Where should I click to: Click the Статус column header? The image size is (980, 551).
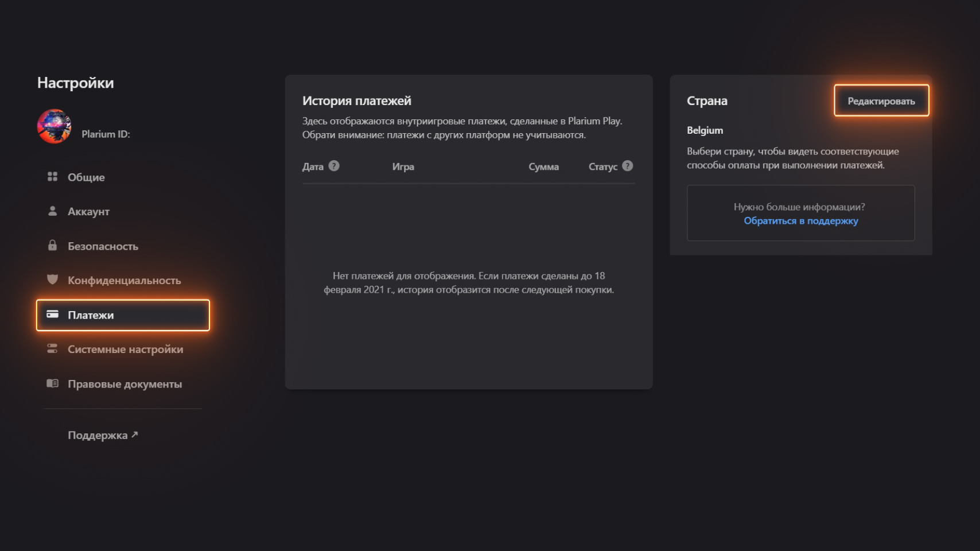pyautogui.click(x=603, y=167)
